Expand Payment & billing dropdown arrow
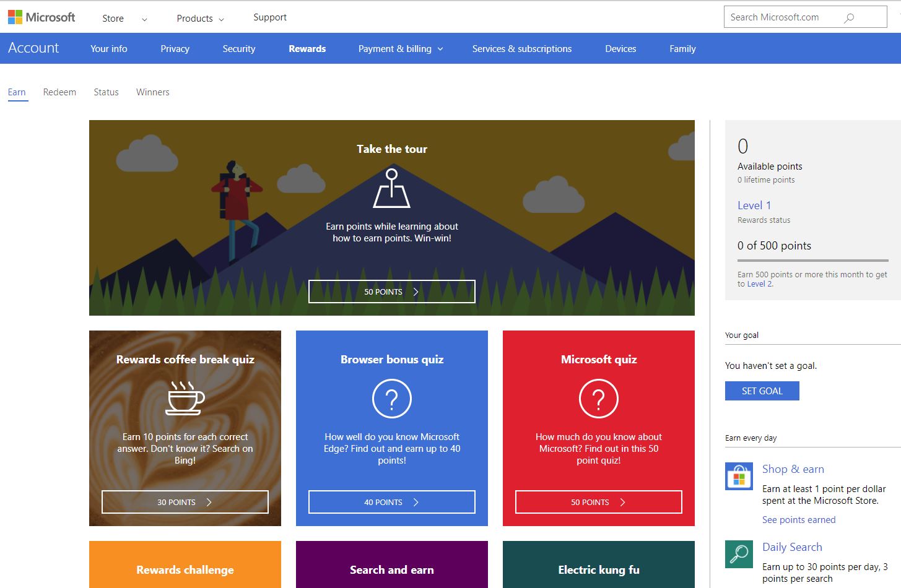The image size is (901, 588). point(440,49)
